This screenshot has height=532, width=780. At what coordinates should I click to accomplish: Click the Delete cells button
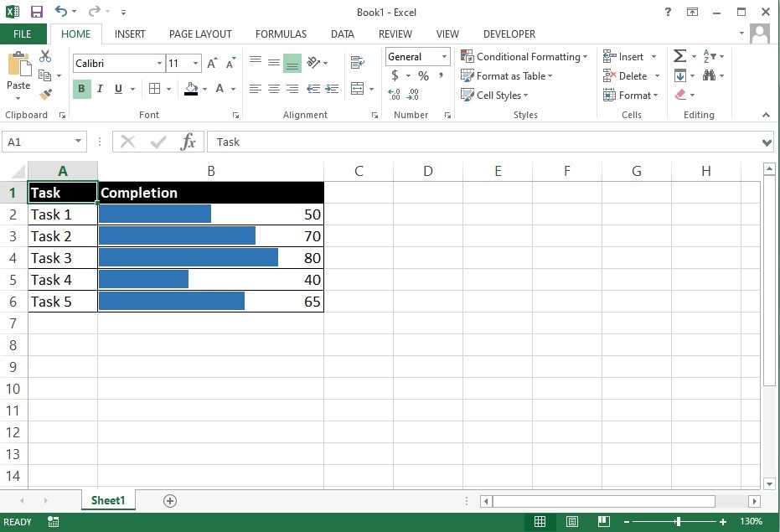(x=625, y=75)
